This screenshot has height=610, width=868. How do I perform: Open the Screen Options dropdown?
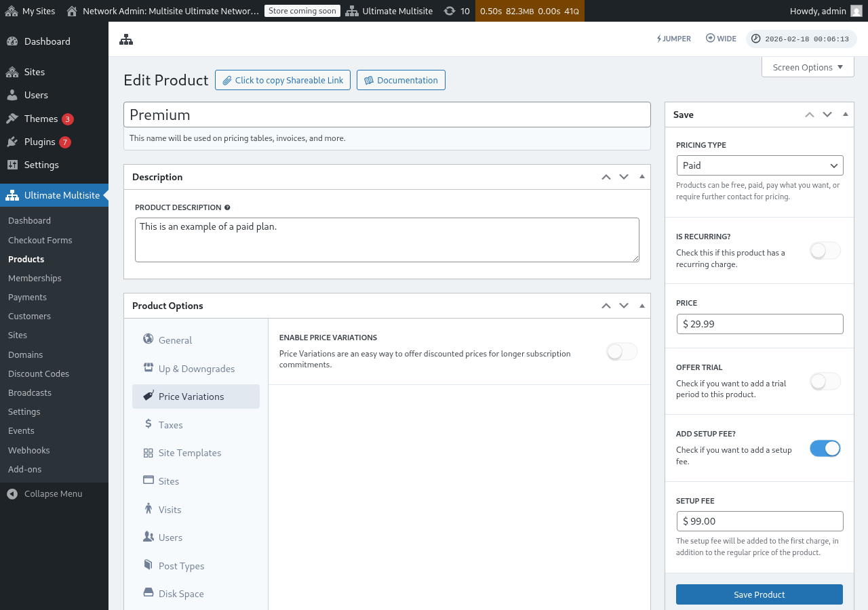[x=808, y=67]
